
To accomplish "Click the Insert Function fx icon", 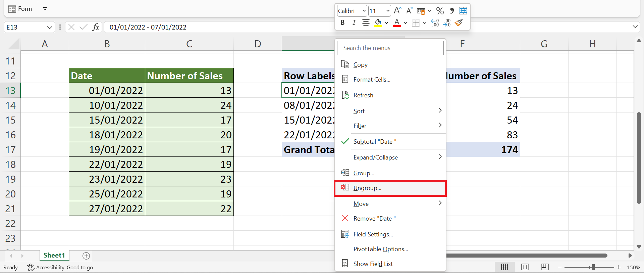I will coord(96,27).
